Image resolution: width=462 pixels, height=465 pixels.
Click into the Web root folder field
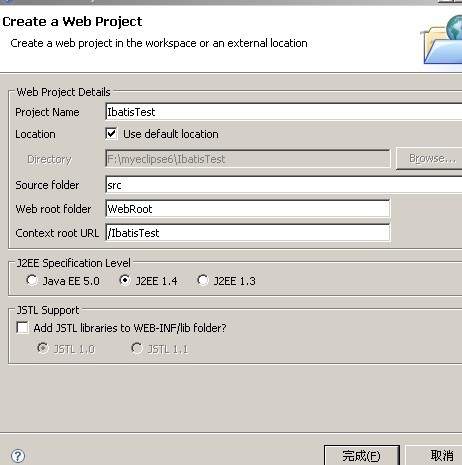[248, 209]
